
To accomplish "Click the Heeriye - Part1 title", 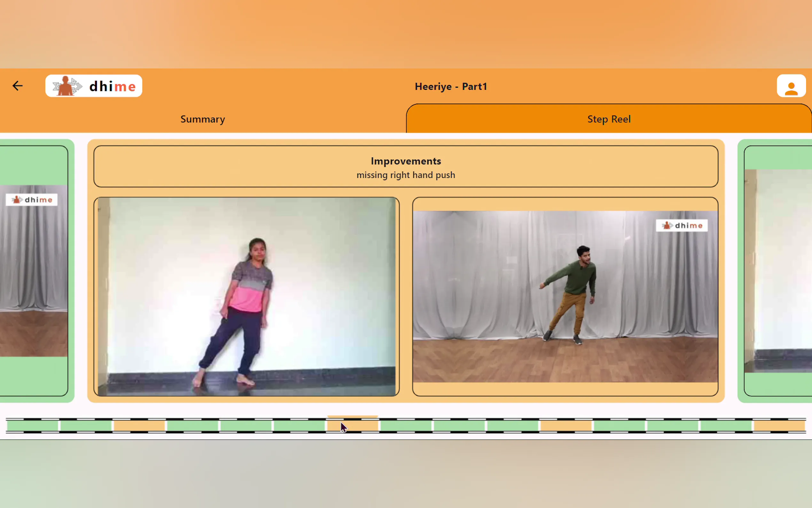I will click(450, 86).
